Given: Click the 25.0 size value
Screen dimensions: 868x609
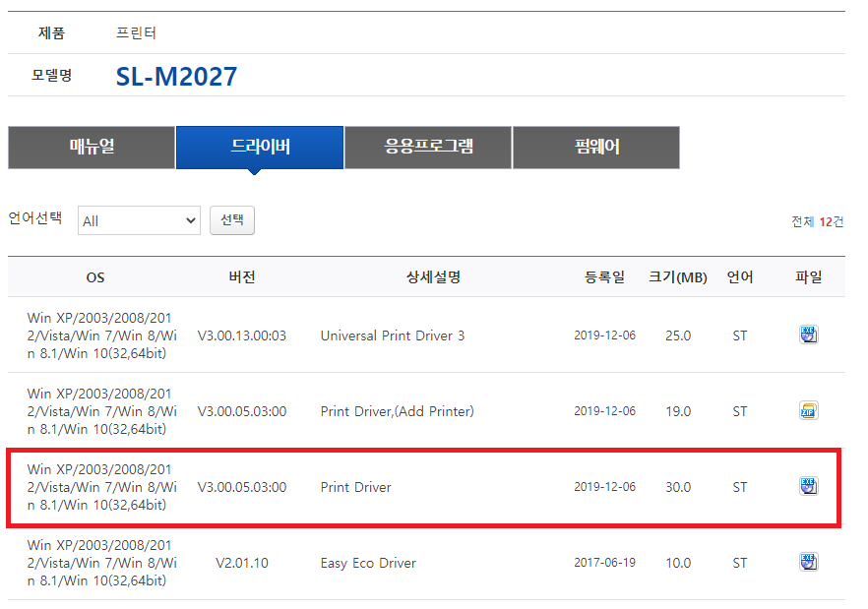Looking at the screenshot, I should click(x=678, y=335).
